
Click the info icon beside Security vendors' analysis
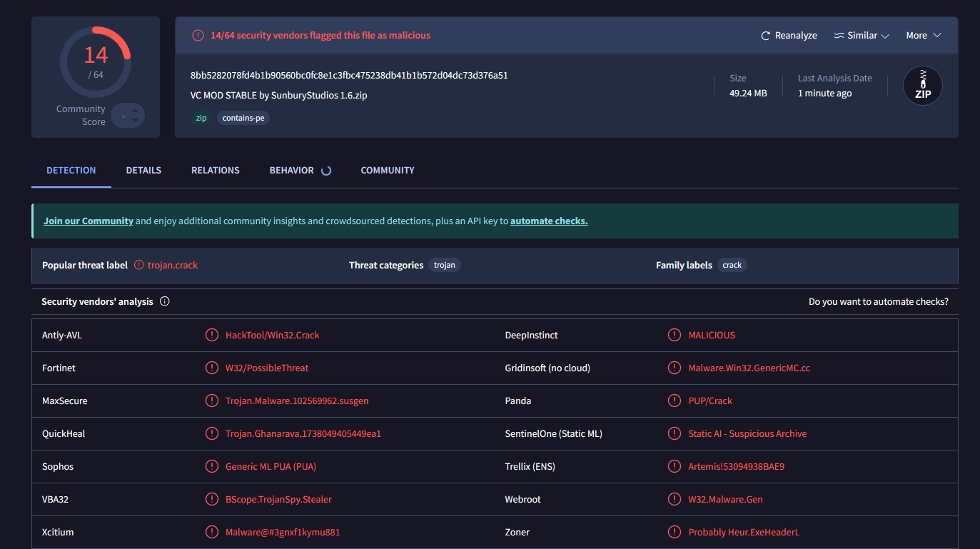point(165,301)
